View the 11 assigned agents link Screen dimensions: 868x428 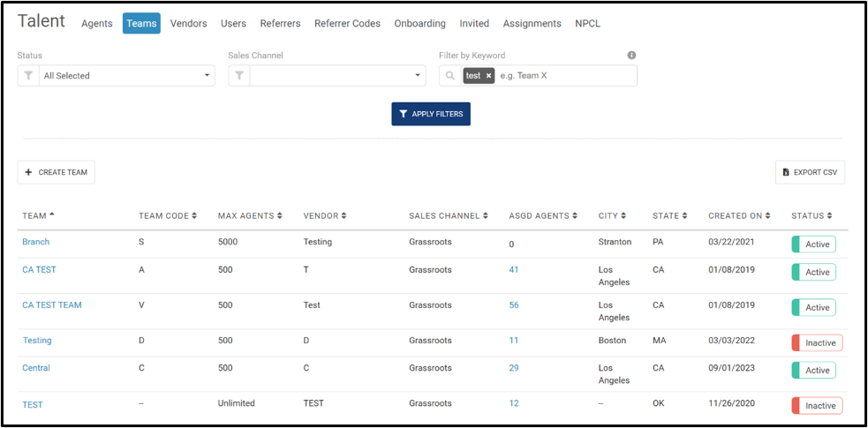click(514, 340)
